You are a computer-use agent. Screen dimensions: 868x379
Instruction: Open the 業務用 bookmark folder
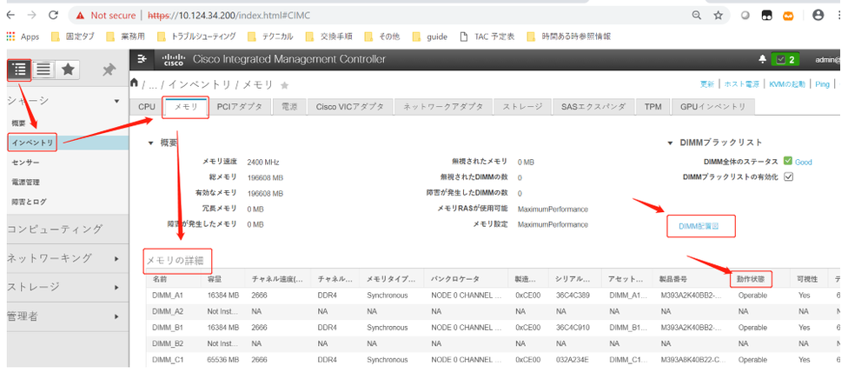click(125, 37)
